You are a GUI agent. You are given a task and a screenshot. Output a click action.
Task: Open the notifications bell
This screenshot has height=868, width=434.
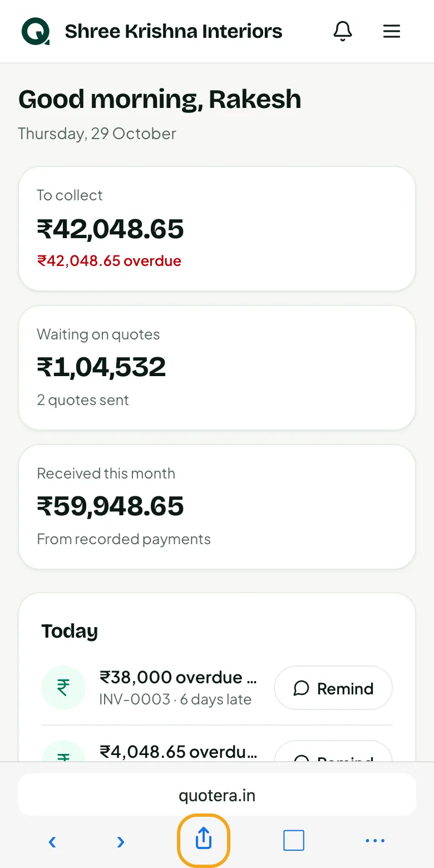343,31
